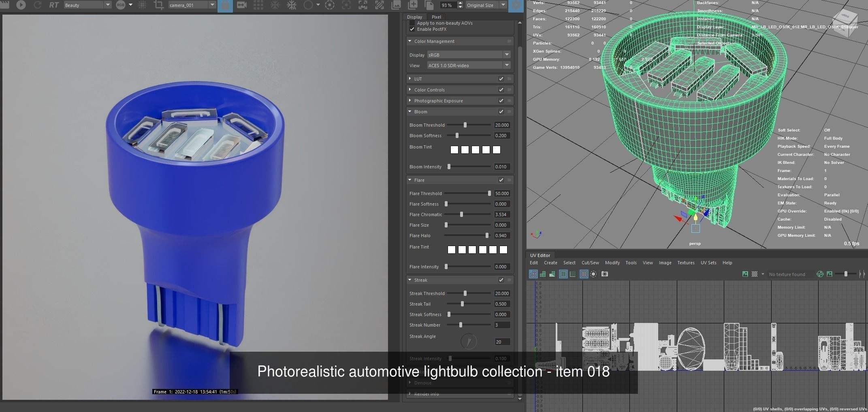The height and width of the screenshot is (412, 868).
Task: Click the Streak Number value field
Action: coord(502,325)
